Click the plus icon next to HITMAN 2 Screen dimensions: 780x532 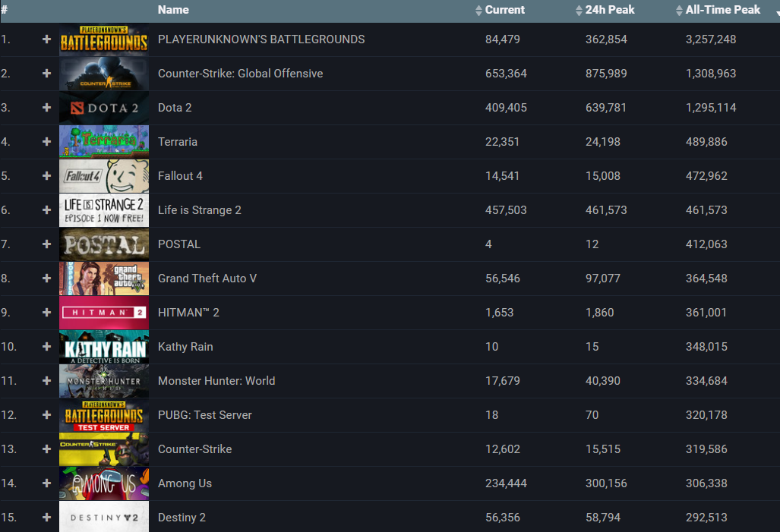point(47,312)
